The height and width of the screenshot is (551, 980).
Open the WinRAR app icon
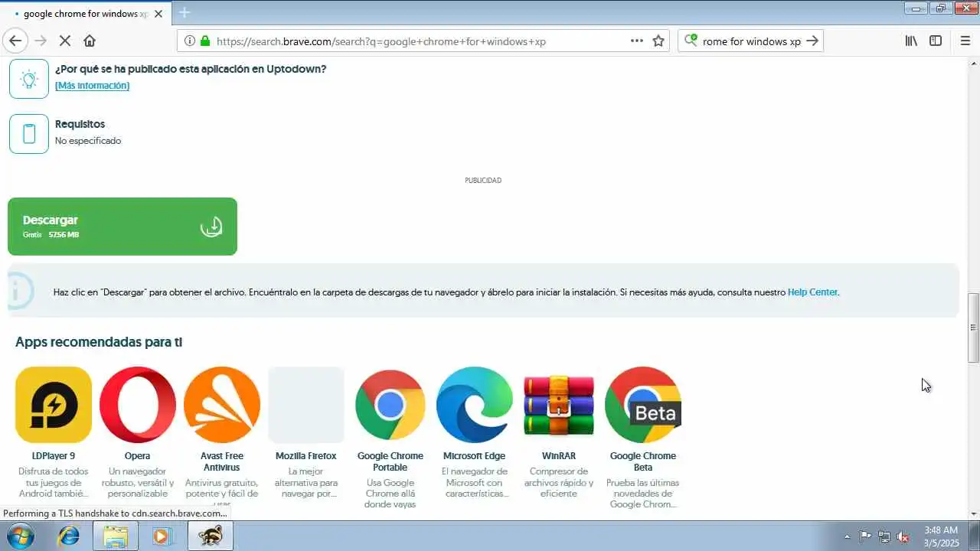point(559,405)
